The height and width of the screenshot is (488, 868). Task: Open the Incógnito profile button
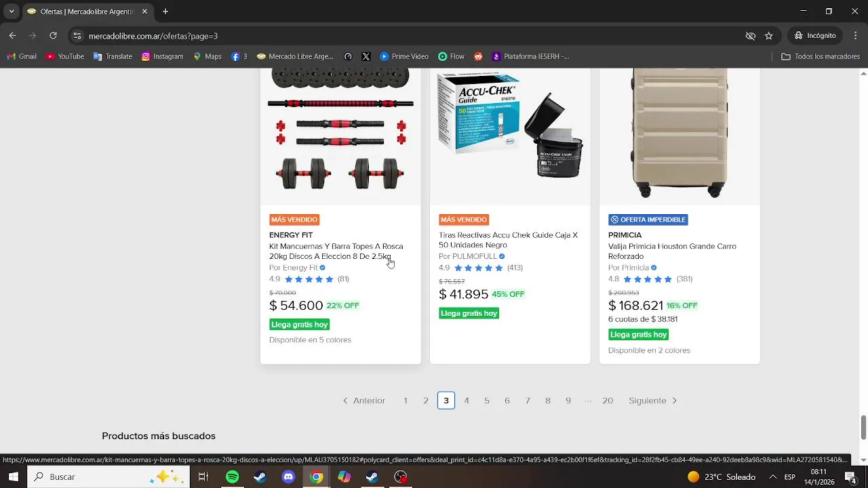(814, 35)
